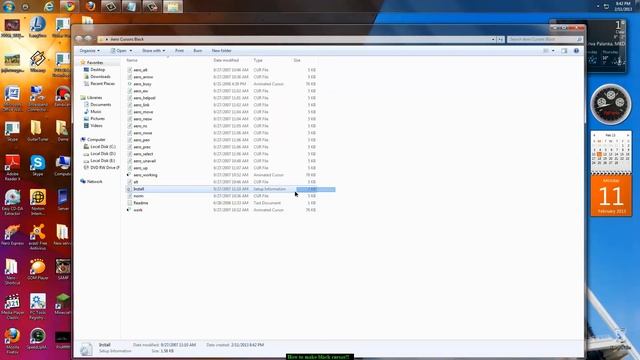Open the Organize dropdown menu
This screenshot has width=640, height=360.
click(x=89, y=51)
